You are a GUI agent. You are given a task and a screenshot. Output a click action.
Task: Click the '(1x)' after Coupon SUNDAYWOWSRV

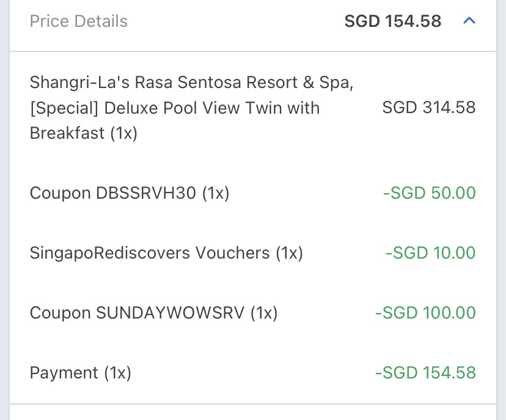263,313
